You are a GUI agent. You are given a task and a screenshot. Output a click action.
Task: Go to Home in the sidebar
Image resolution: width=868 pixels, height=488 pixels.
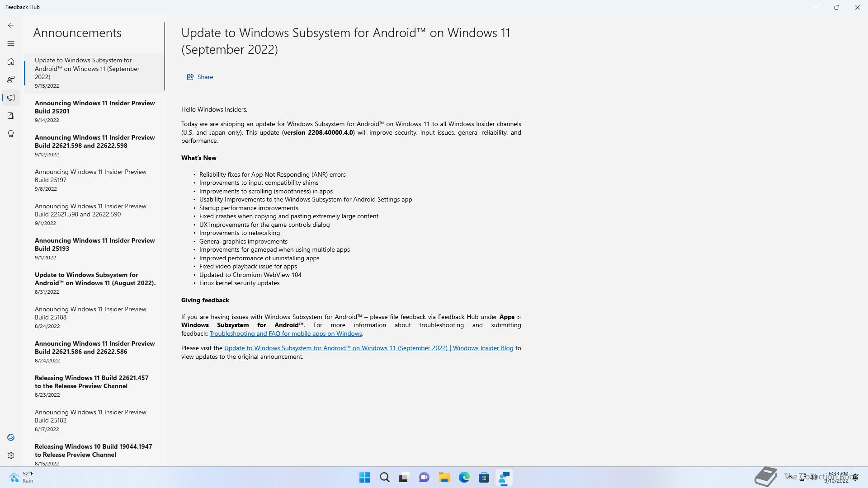(11, 61)
